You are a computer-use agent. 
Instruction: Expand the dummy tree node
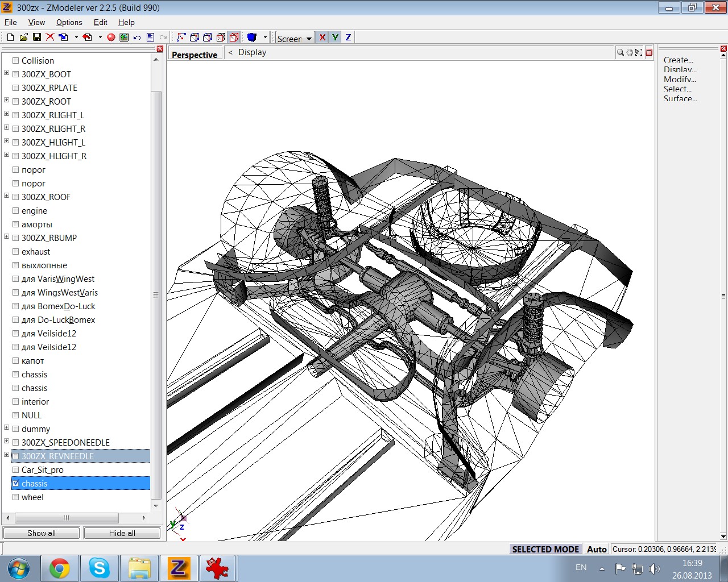click(x=7, y=427)
